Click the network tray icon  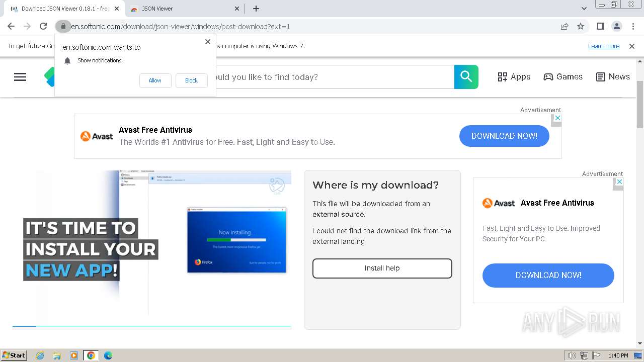tap(584, 355)
